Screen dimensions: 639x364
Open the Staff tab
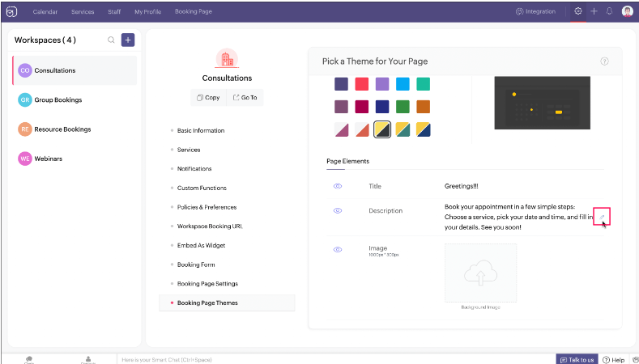coord(116,12)
